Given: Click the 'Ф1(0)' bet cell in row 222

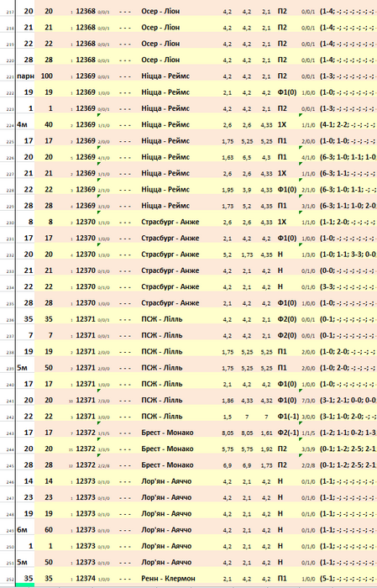Looking at the screenshot, I should [x=287, y=92].
